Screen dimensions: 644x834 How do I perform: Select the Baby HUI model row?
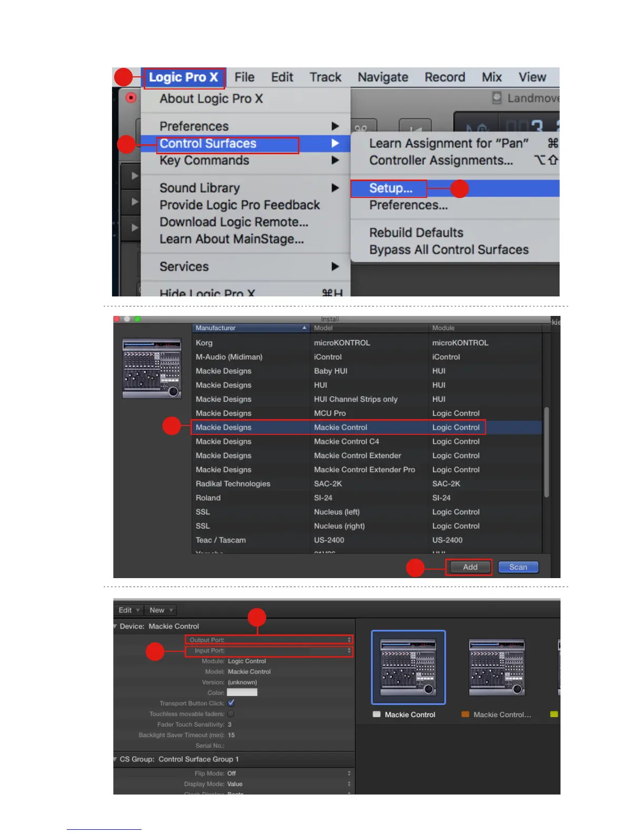pyautogui.click(x=367, y=371)
